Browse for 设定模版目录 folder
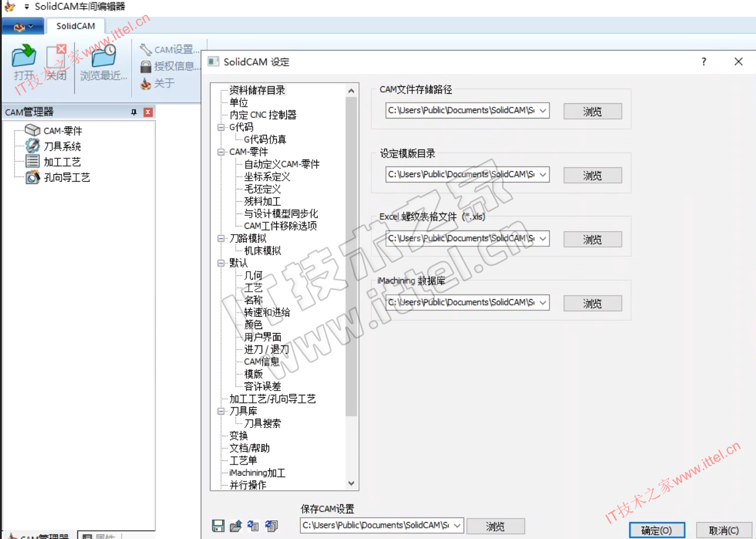 [x=592, y=175]
